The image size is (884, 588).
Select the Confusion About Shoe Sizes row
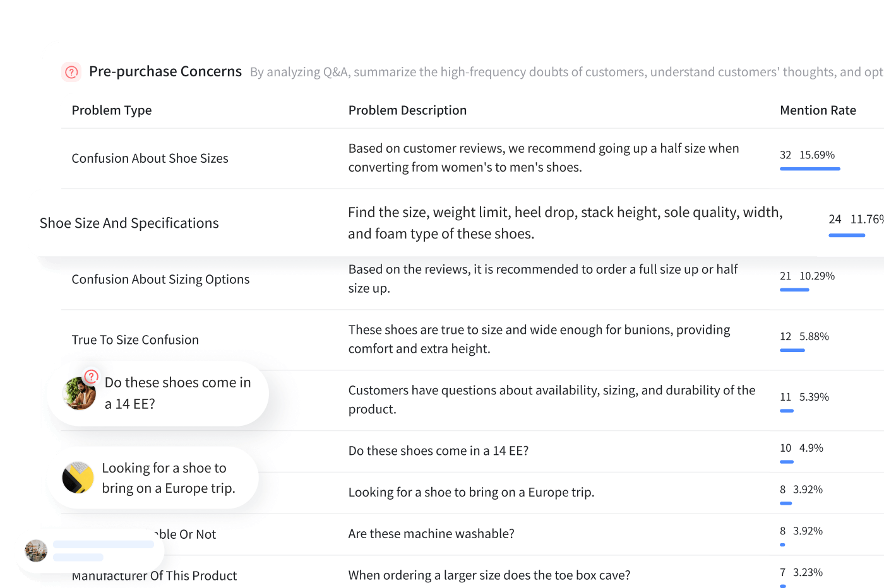tap(150, 158)
